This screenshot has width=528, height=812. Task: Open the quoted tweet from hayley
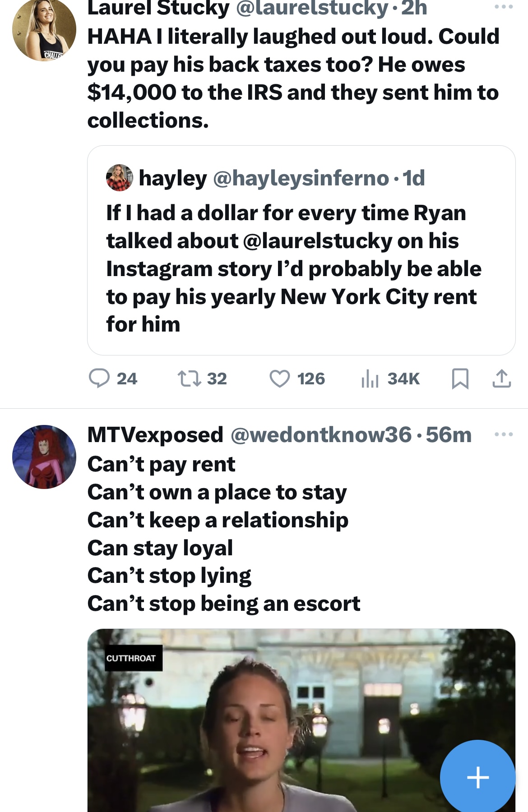(301, 250)
